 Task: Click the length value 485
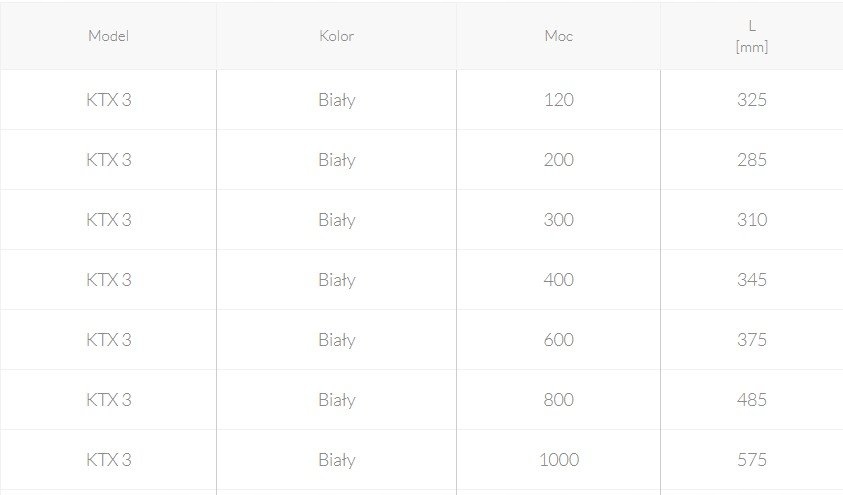751,400
